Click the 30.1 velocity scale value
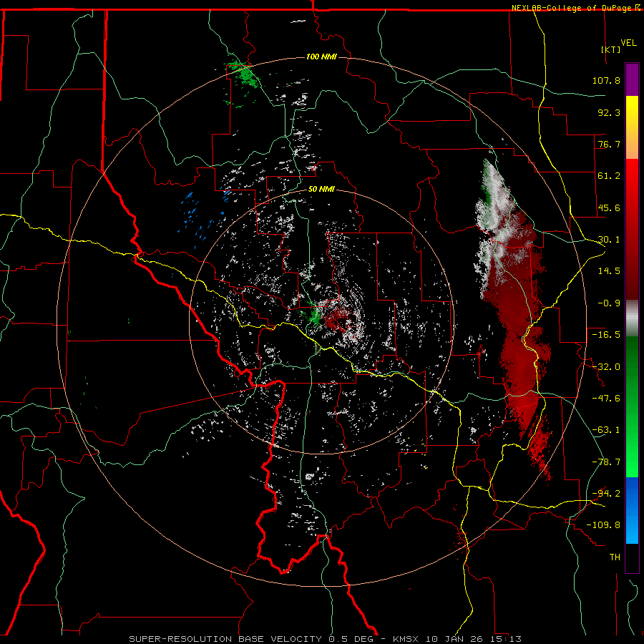Viewport: 644px width, 644px height. [x=609, y=240]
